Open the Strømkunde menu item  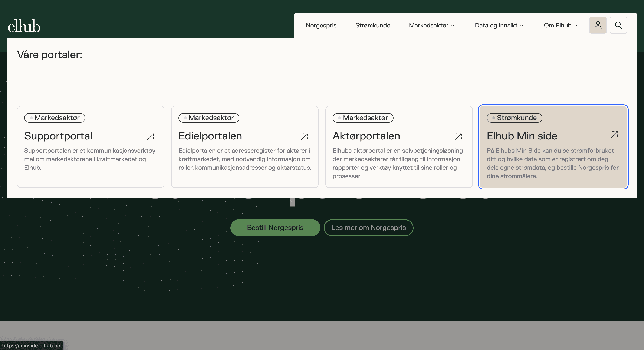(x=372, y=26)
